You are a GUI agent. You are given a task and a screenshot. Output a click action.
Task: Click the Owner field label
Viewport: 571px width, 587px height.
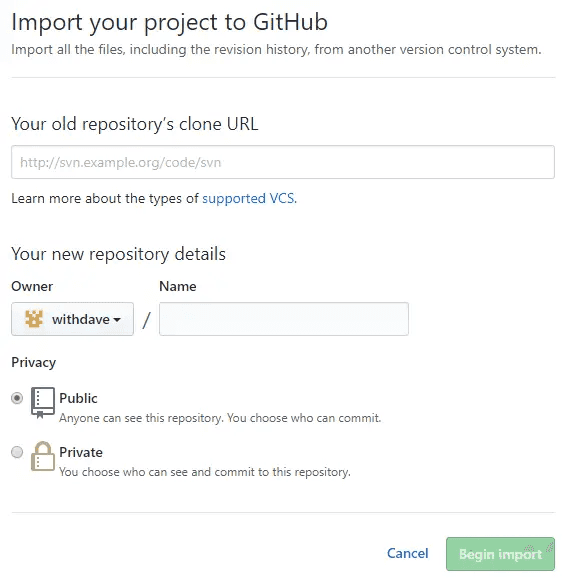click(32, 286)
